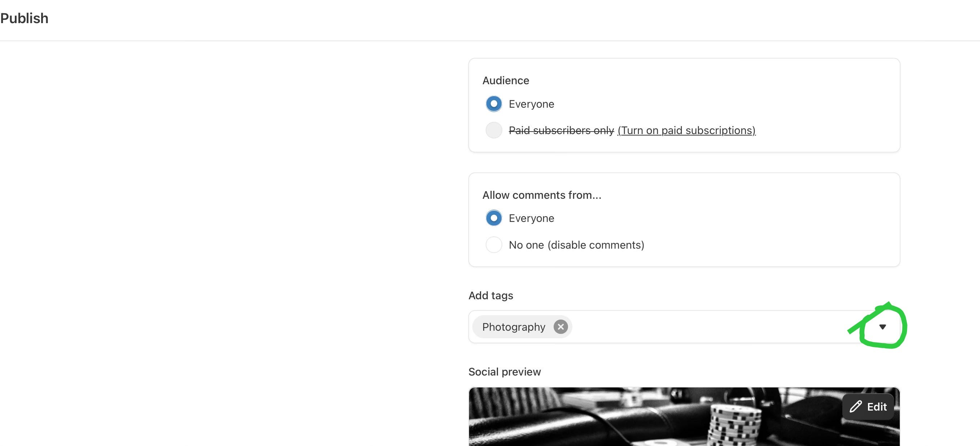
Task: Click the Everyone label text under Audience
Action: (531, 104)
